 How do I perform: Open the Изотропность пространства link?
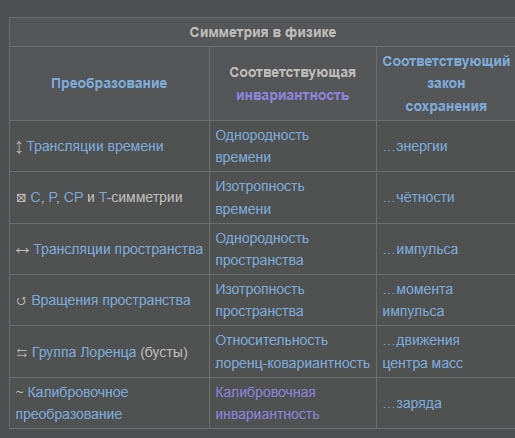(x=260, y=300)
